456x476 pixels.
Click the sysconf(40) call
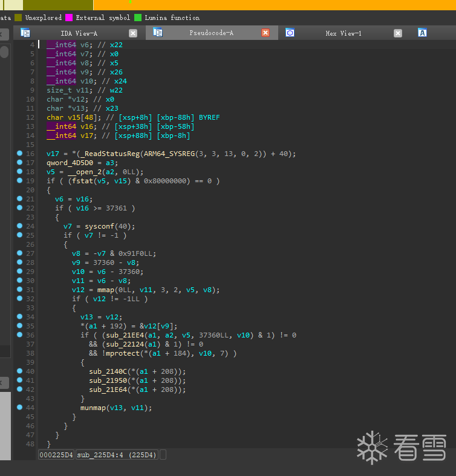click(x=109, y=226)
